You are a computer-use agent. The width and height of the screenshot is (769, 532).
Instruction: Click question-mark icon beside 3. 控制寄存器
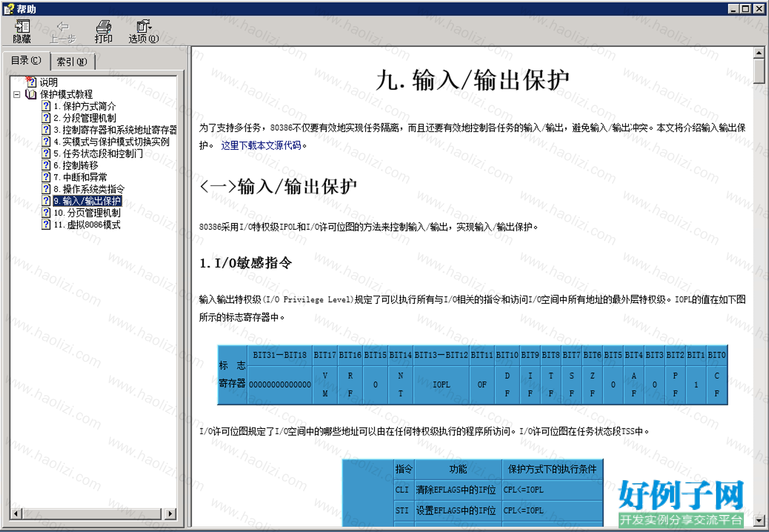point(46,130)
